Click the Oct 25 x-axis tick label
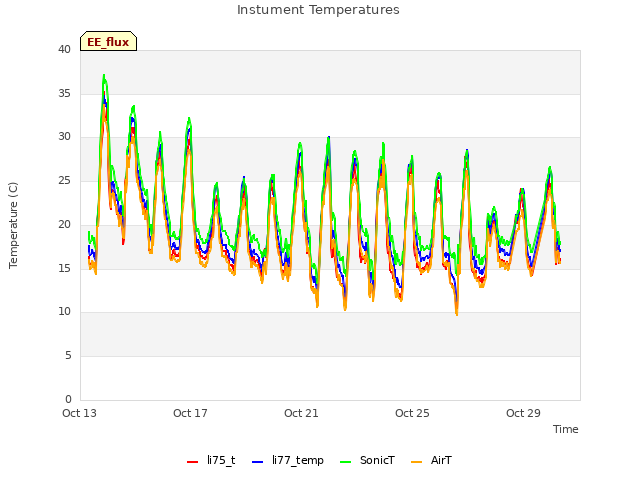This screenshot has height=480, width=640. tap(412, 413)
